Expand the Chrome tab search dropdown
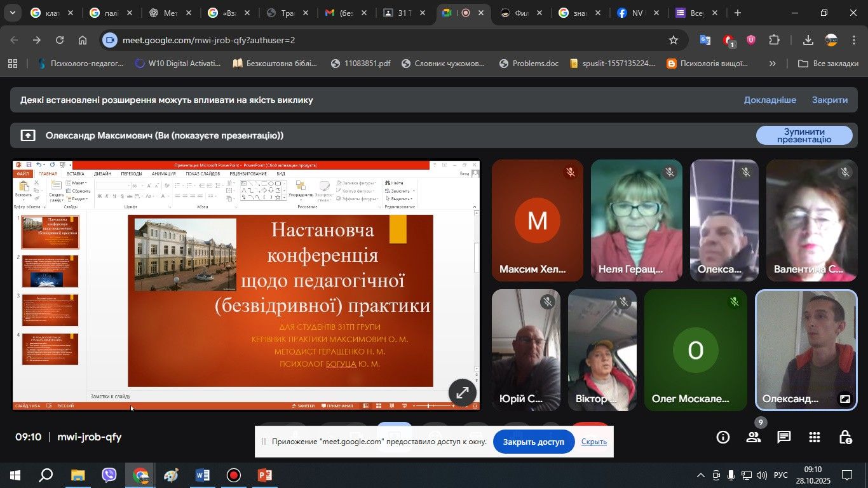 pyautogui.click(x=13, y=13)
